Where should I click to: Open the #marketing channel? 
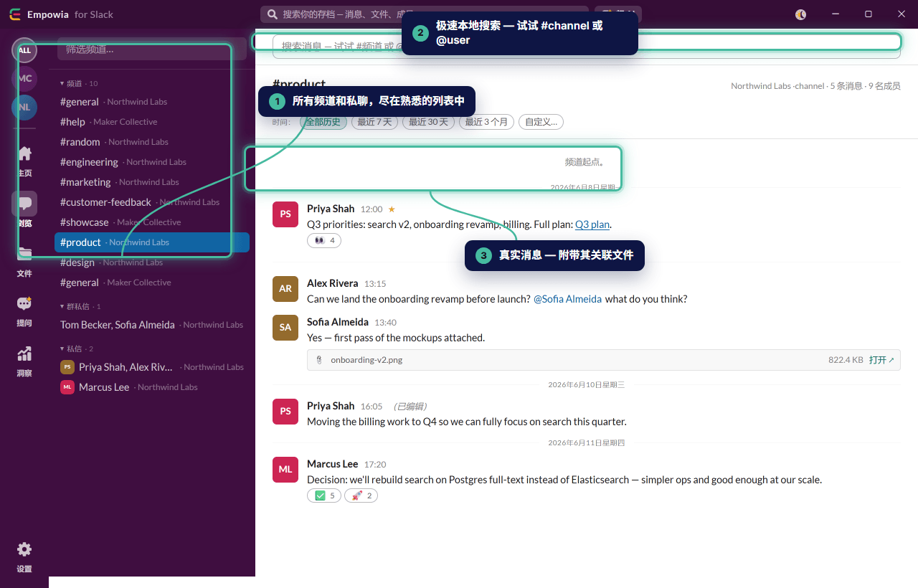[152, 182]
